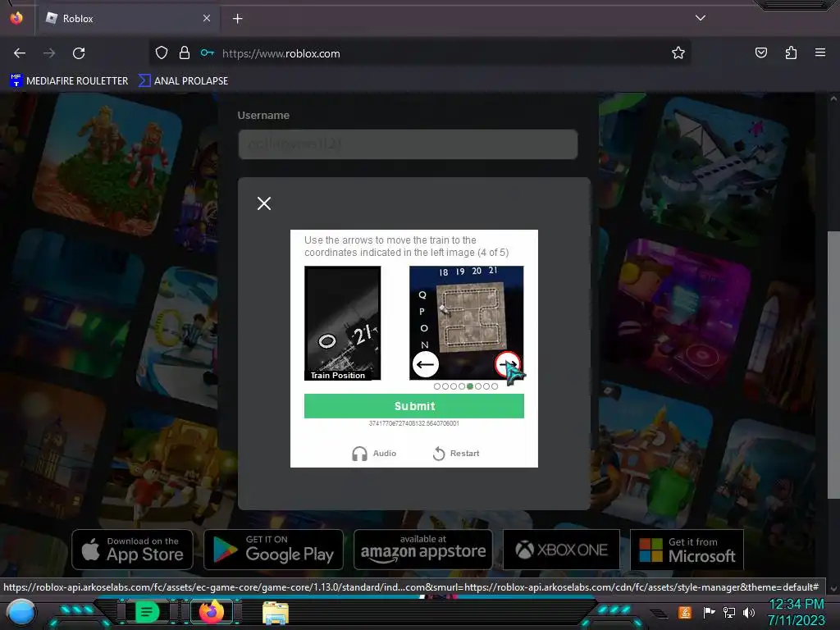Open File Explorer from the taskbar
840x630 pixels.
(276, 613)
